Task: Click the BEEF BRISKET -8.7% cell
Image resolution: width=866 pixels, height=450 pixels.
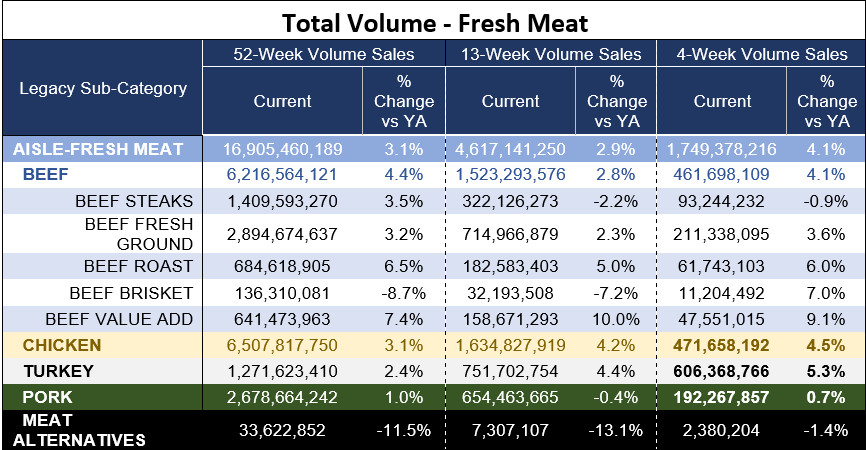Action: pyautogui.click(x=404, y=293)
